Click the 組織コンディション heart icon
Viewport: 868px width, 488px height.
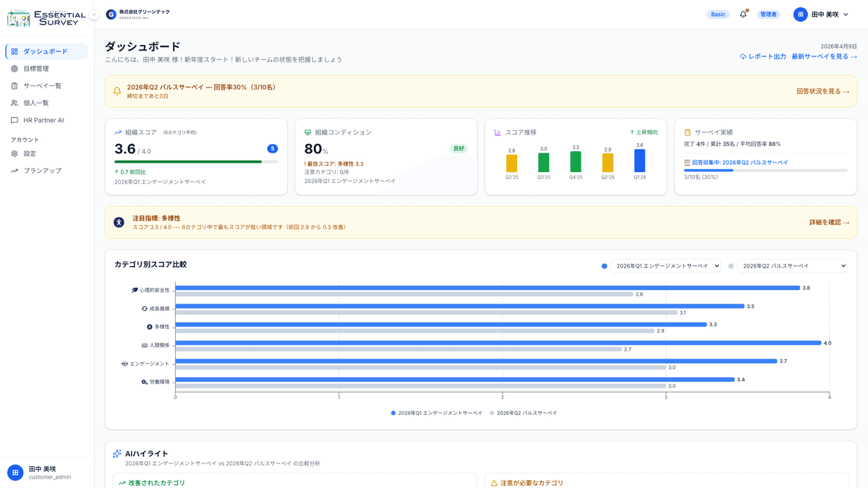point(308,132)
